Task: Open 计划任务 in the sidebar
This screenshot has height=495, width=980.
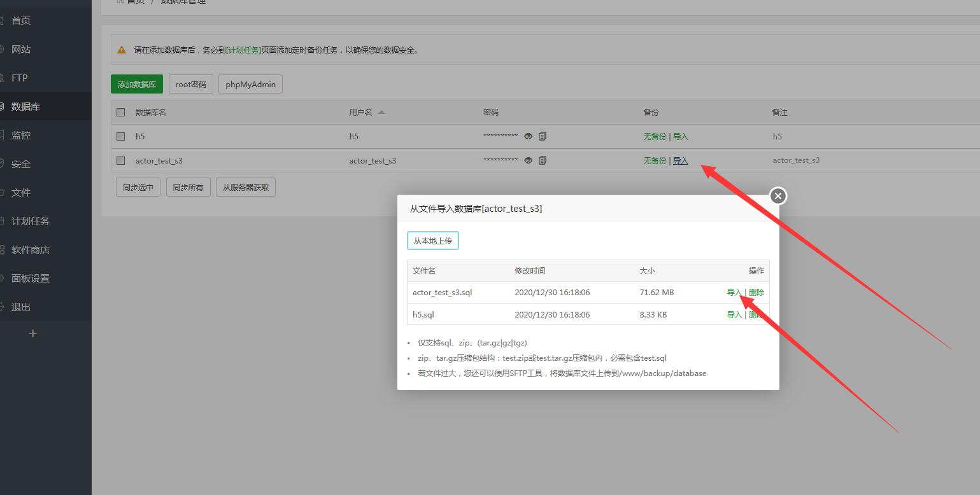Action: click(30, 221)
